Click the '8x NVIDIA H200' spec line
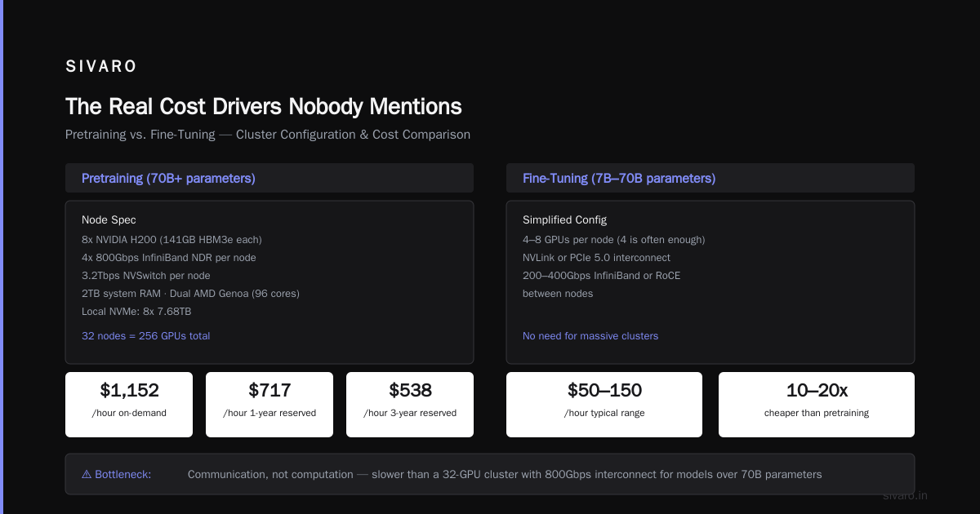 (x=171, y=240)
